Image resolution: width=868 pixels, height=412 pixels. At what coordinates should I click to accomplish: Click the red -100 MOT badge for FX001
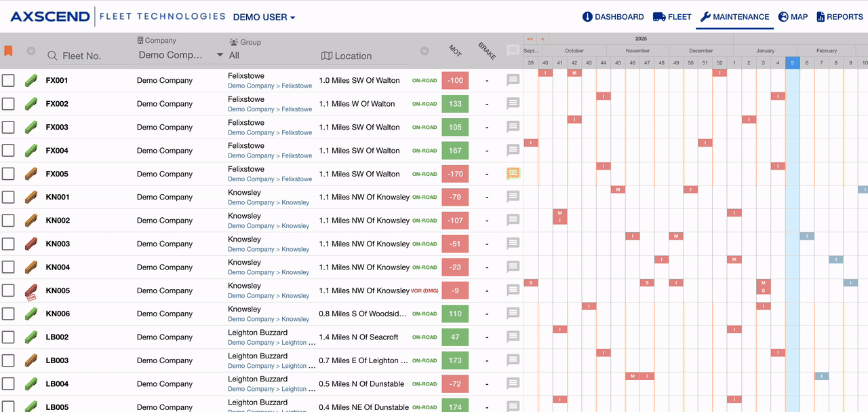tap(455, 80)
